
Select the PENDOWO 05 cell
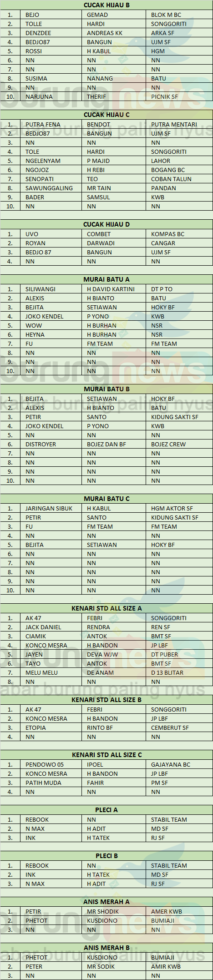(51, 764)
